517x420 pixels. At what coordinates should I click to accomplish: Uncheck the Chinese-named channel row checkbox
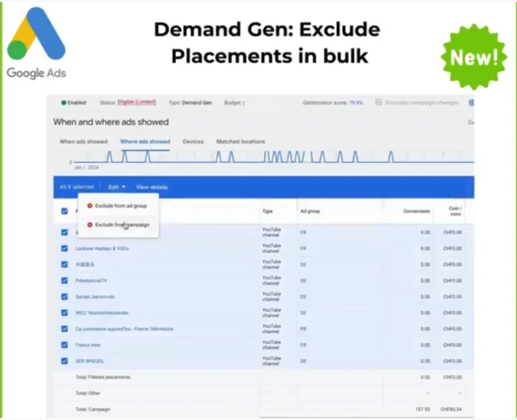(x=64, y=265)
